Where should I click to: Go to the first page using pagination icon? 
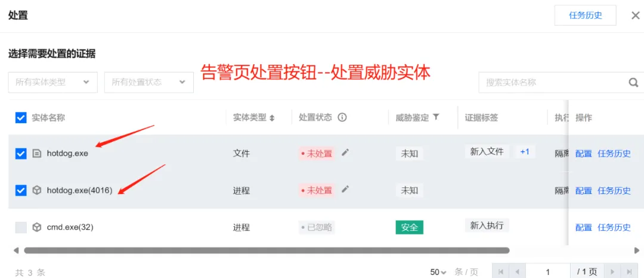[501, 272]
